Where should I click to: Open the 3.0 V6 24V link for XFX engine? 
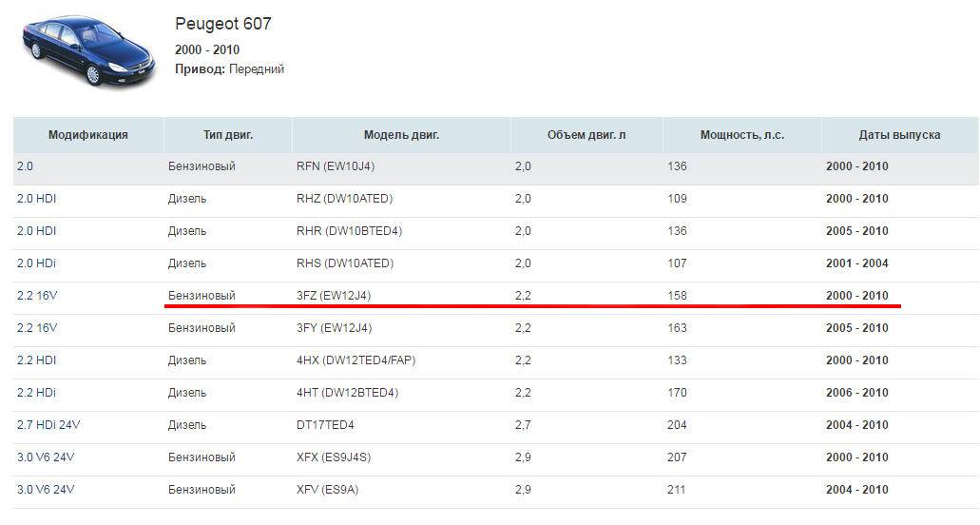45,457
